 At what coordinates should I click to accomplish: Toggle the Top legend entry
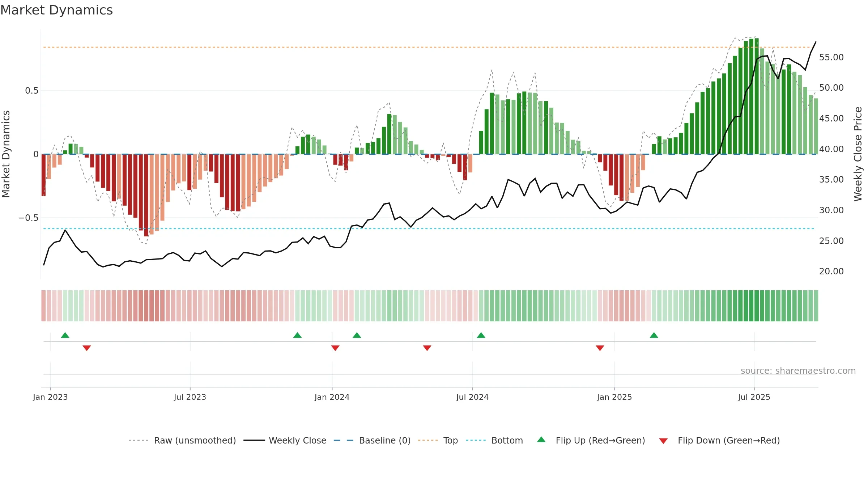click(x=438, y=440)
